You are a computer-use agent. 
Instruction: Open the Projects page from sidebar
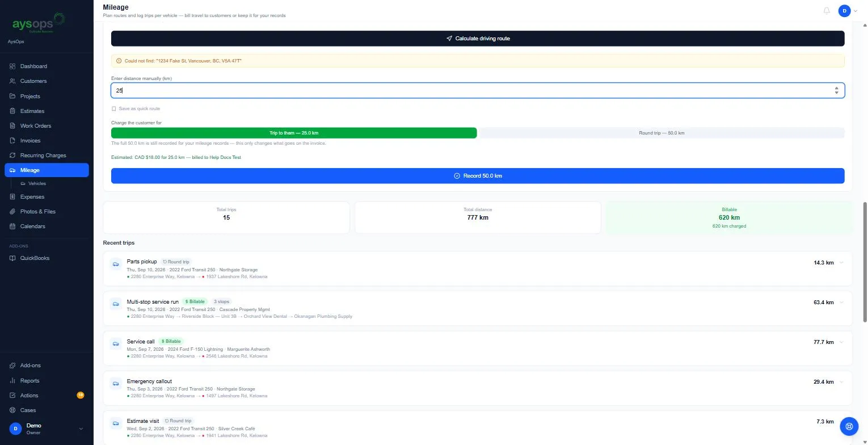coord(47,96)
